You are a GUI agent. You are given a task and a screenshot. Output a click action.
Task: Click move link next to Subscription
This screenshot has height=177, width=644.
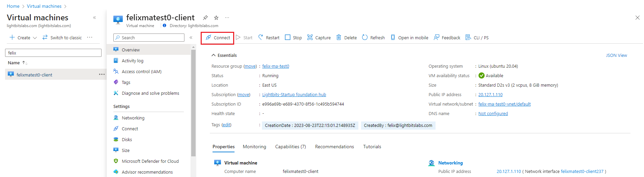[244, 94]
